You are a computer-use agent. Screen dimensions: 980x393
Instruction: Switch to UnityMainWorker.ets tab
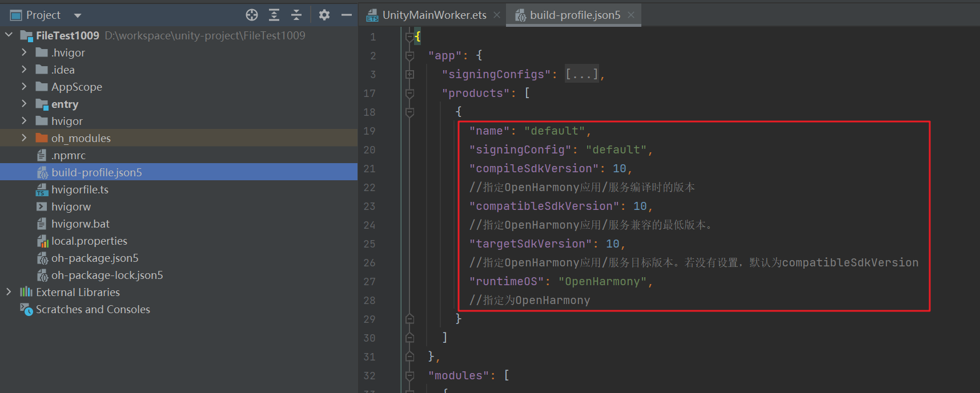pyautogui.click(x=433, y=15)
